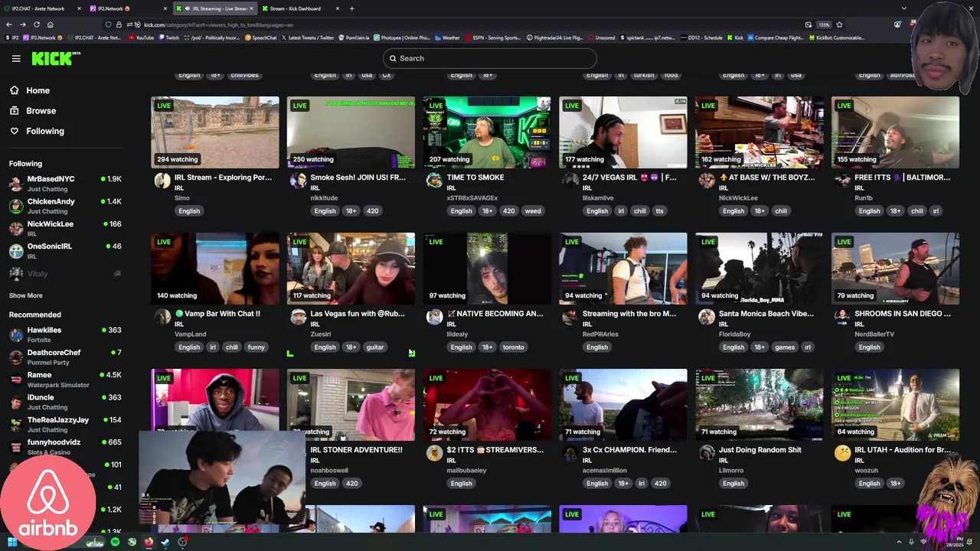This screenshot has width=980, height=551.
Task: Open SHROOMS IN SAN DIEGO stream title
Action: [903, 314]
